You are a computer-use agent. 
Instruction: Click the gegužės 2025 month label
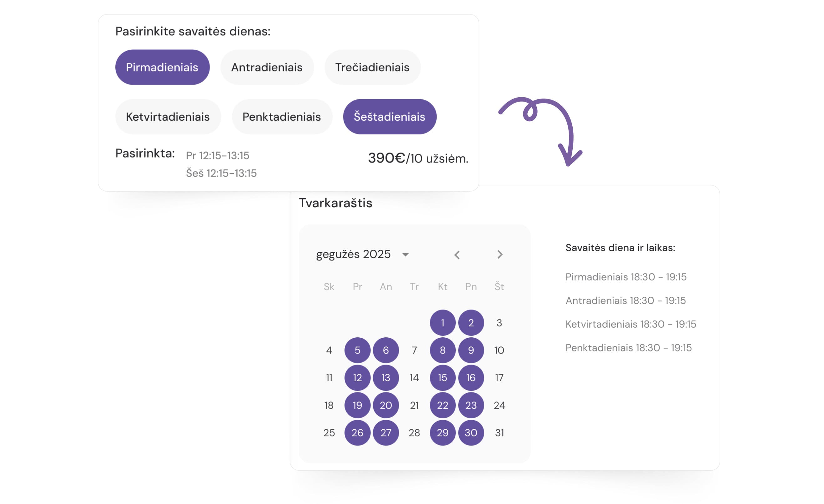[353, 255]
